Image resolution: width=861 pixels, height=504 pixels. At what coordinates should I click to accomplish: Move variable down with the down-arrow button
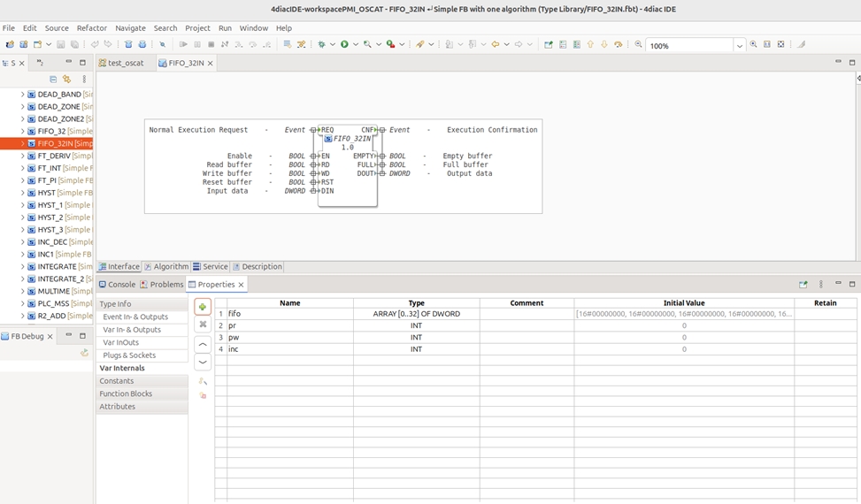(203, 362)
